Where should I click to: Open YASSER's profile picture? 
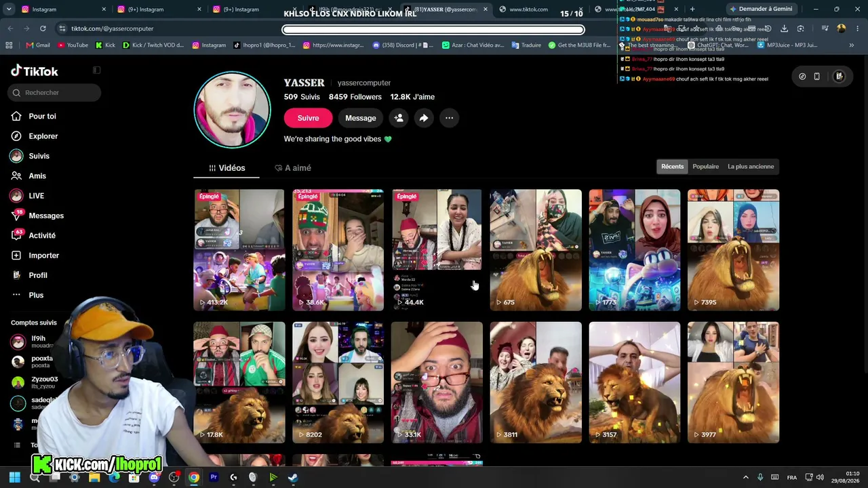(232, 110)
